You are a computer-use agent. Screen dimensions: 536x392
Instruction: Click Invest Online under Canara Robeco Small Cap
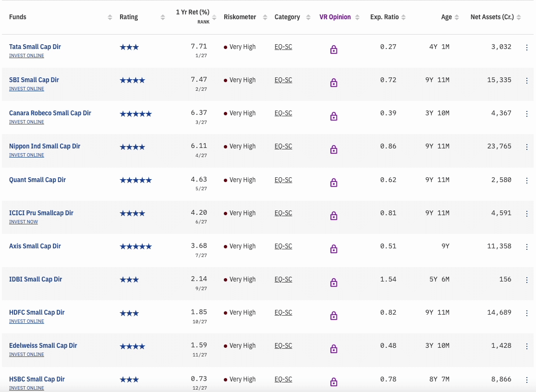pyautogui.click(x=26, y=122)
